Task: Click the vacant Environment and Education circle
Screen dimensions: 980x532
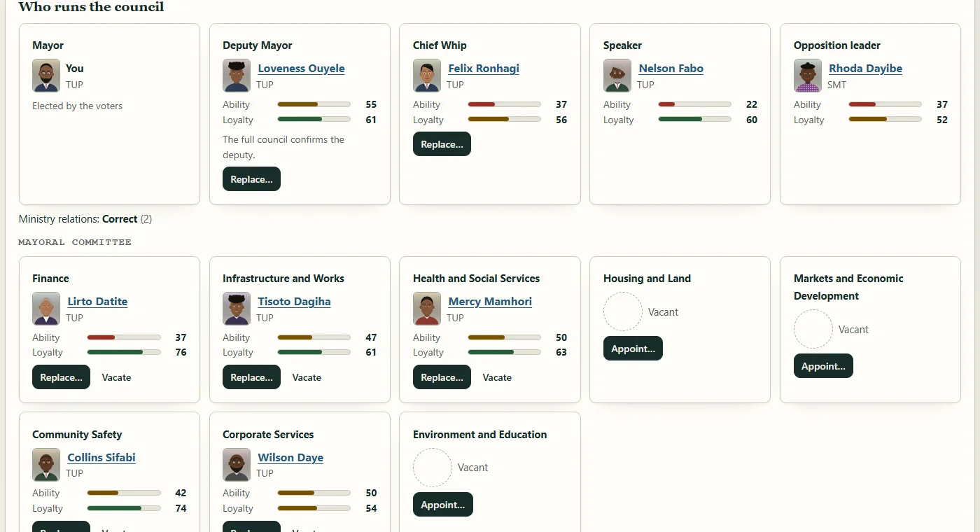Action: (x=433, y=468)
